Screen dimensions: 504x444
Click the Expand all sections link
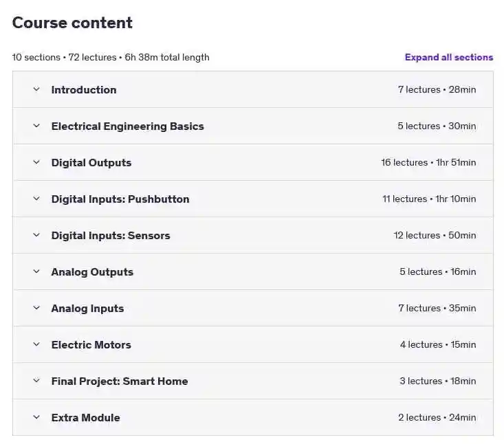449,57
